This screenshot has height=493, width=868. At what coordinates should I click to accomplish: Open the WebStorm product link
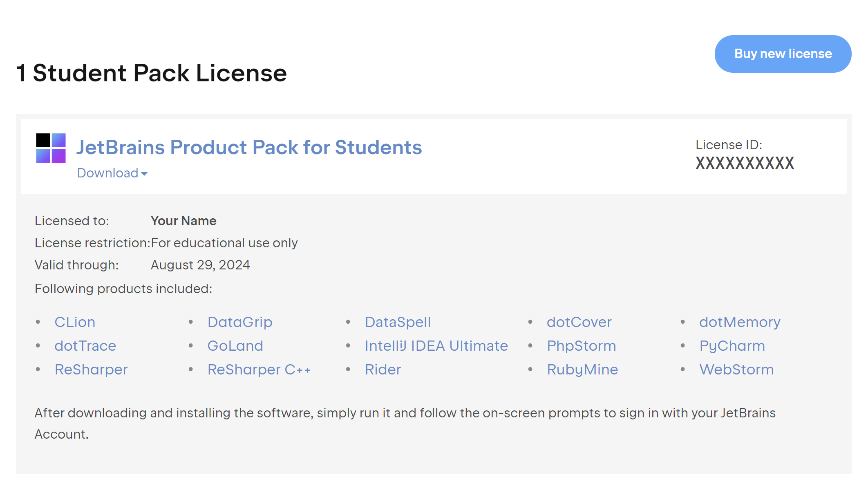pyautogui.click(x=736, y=370)
